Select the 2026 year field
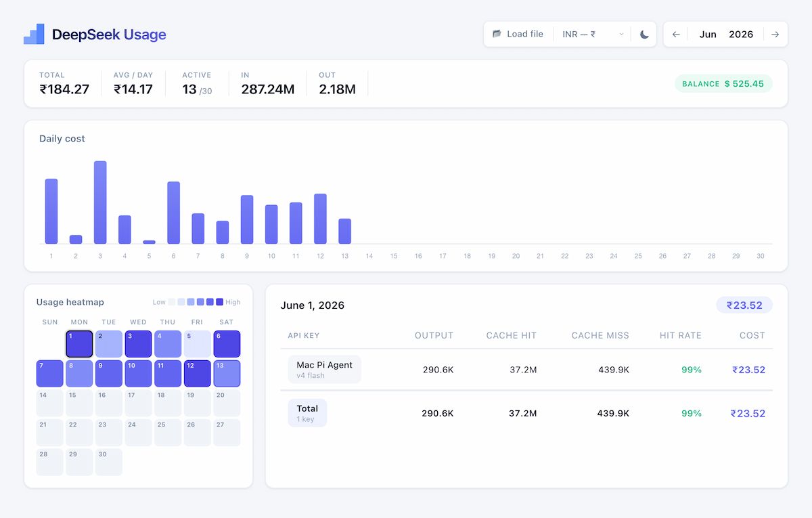 click(x=741, y=35)
